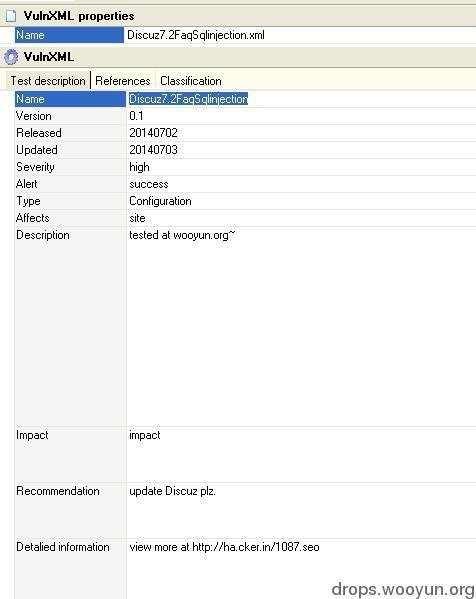Edit the Version value 0.1
Viewport: 476px width, 599px height.
pos(301,116)
